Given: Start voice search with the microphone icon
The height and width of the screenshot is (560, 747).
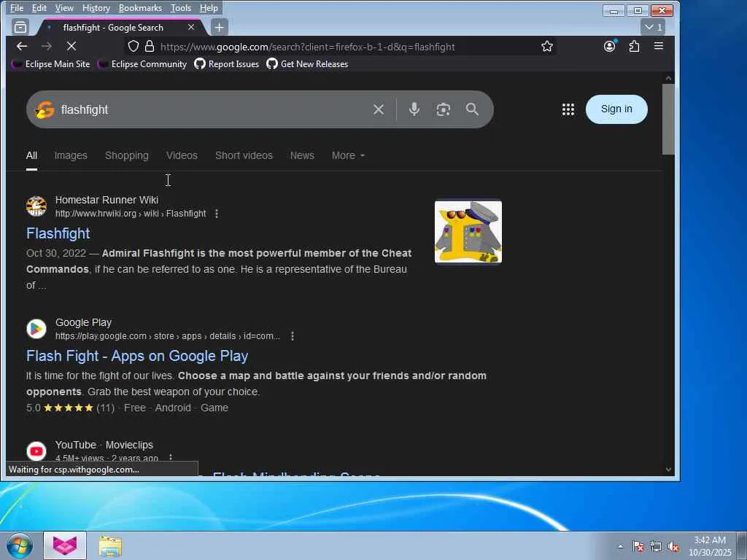Looking at the screenshot, I should [x=414, y=109].
